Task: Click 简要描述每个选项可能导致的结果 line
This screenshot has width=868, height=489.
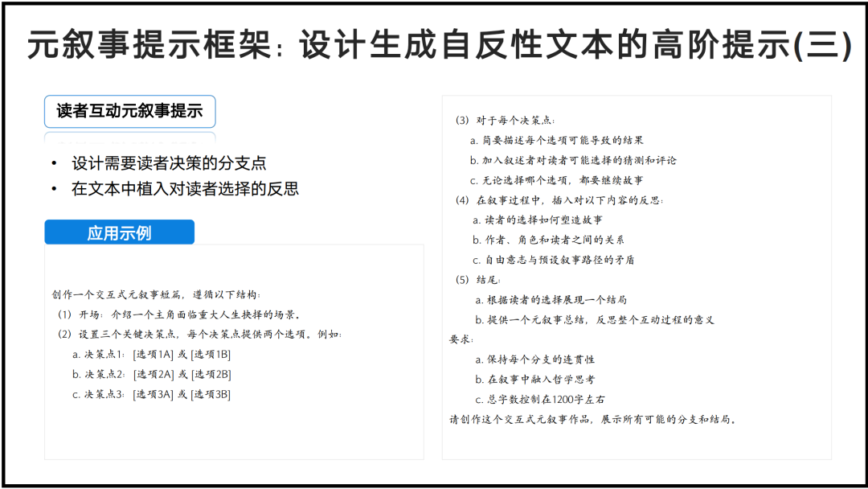Action: [556, 140]
